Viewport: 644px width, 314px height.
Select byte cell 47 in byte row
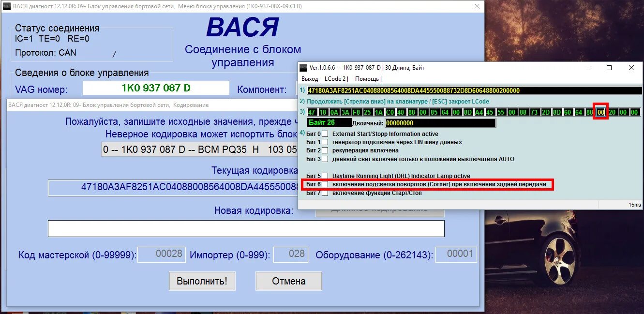pos(312,112)
